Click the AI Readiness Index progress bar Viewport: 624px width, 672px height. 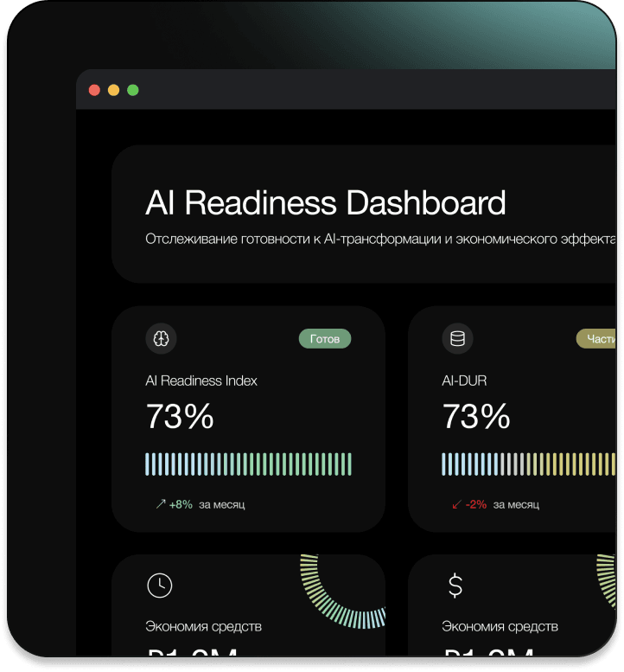[x=248, y=464]
